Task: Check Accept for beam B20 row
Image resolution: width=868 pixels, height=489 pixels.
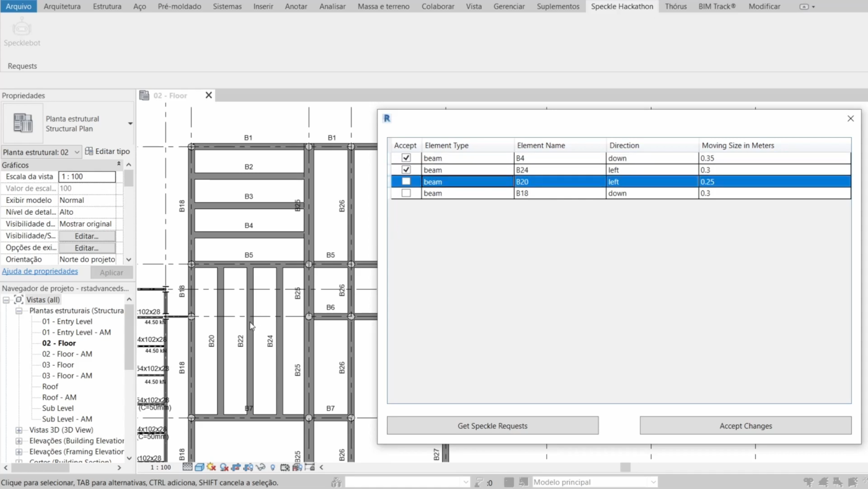Action: click(406, 182)
